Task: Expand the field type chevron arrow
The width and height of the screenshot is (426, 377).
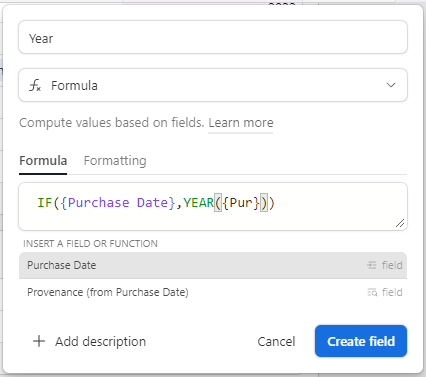Action: click(x=391, y=85)
